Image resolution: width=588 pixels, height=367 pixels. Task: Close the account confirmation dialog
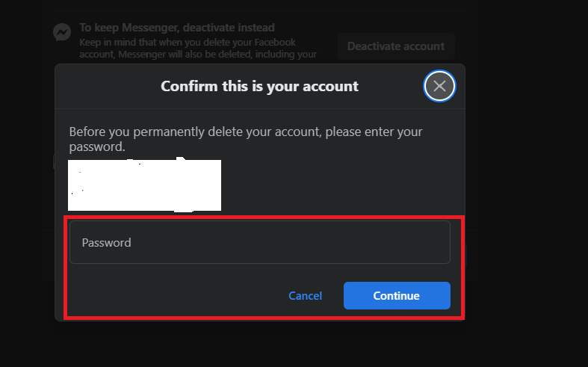(439, 86)
